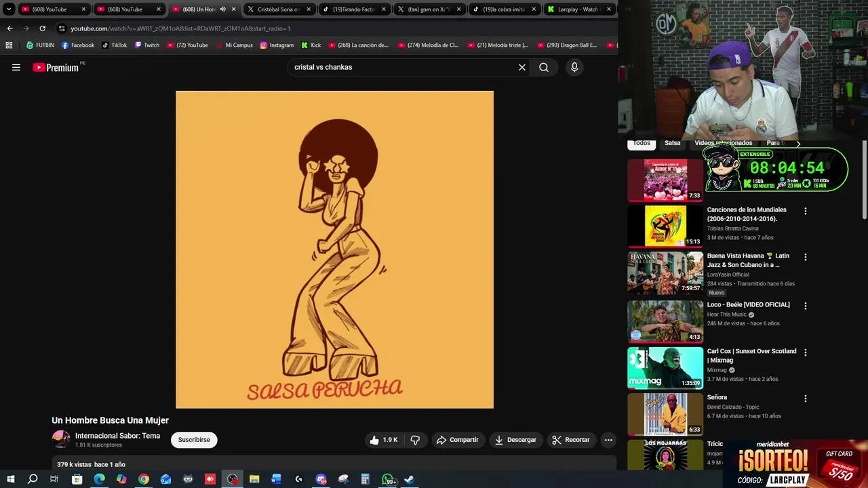Image resolution: width=868 pixels, height=488 pixels.
Task: Like the video with thumbs up
Action: 384,440
